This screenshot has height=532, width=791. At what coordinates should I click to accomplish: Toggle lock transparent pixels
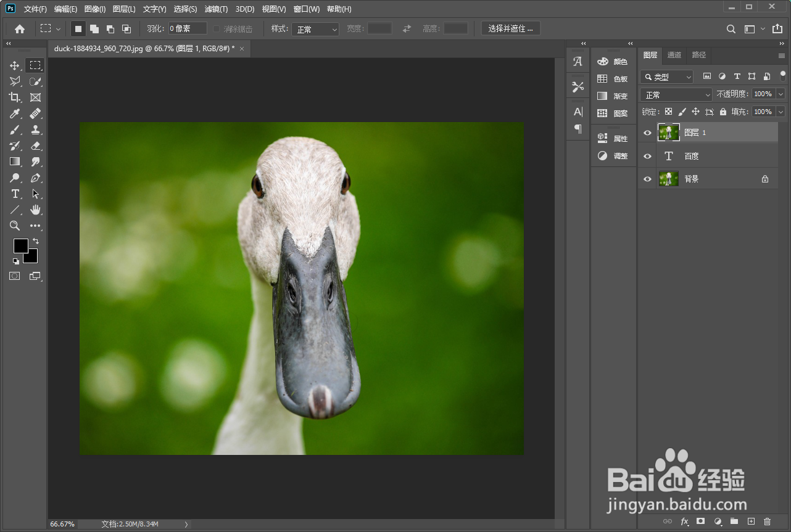668,112
